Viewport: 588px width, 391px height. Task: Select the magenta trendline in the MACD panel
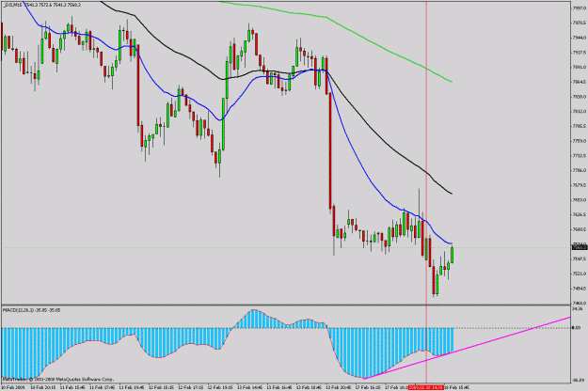click(467, 348)
